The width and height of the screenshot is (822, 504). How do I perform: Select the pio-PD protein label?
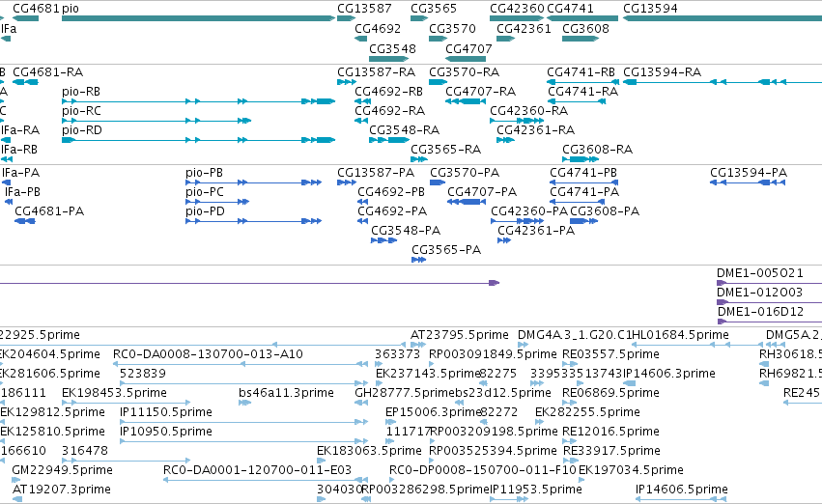pos(206,211)
